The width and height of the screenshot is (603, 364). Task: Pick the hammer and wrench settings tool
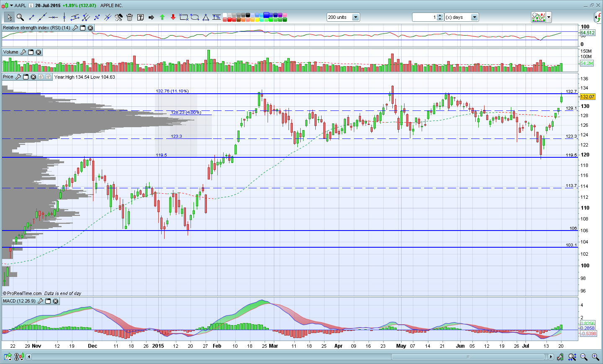pyautogui.click(x=119, y=17)
